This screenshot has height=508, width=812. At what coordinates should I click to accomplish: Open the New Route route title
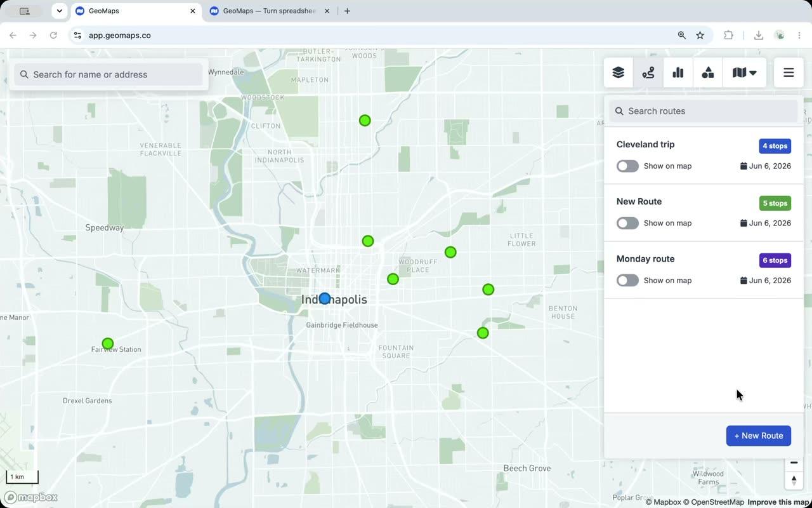[x=639, y=201]
